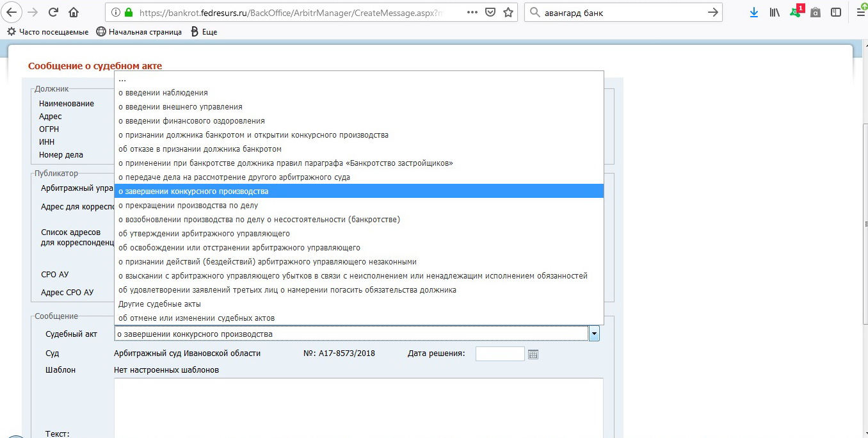
Task: Reload the page with the refresh icon
Action: click(x=54, y=12)
